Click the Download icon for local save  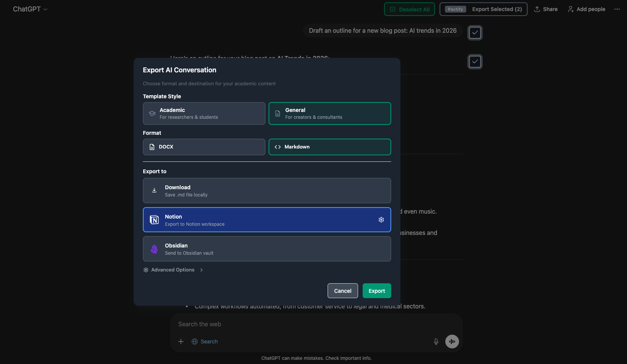pyautogui.click(x=154, y=190)
